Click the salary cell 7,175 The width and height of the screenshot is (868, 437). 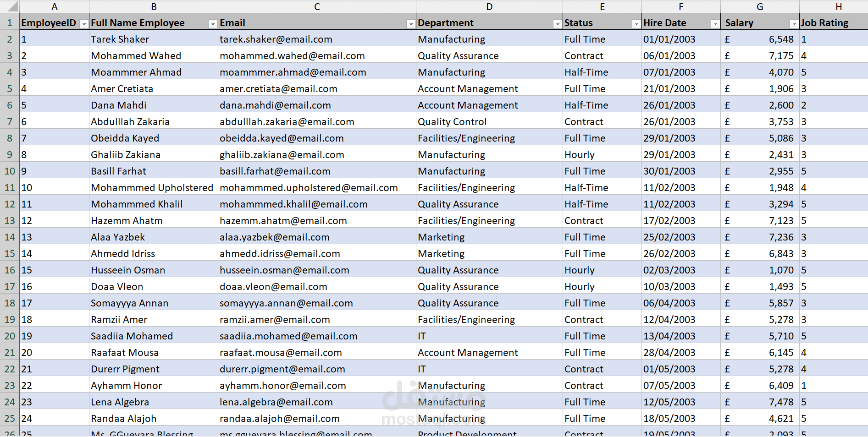point(760,55)
